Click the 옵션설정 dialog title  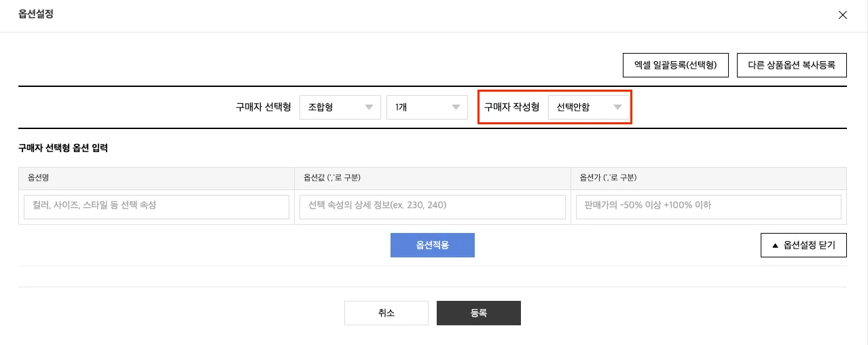[x=36, y=14]
